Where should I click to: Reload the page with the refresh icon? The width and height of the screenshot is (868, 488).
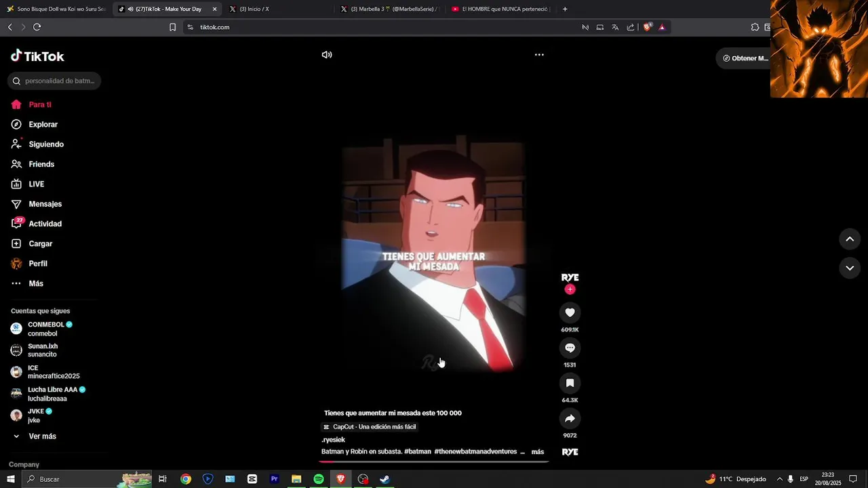[37, 27]
